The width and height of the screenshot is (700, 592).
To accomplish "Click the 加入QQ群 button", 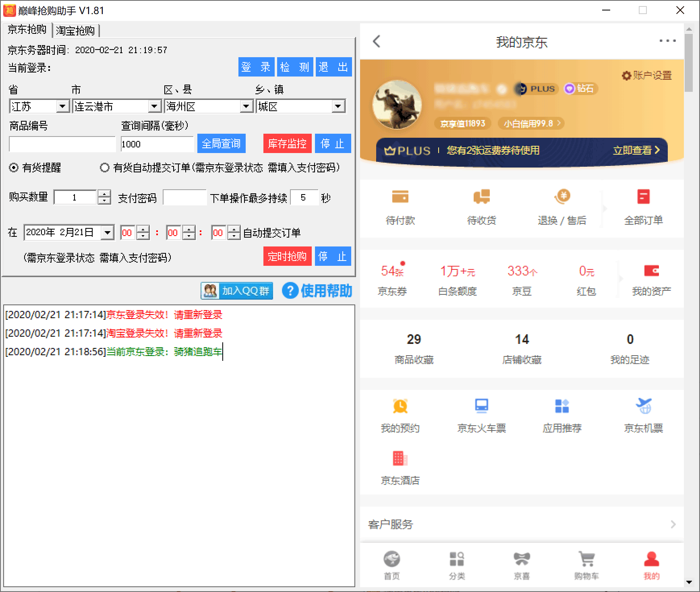I will pos(237,291).
